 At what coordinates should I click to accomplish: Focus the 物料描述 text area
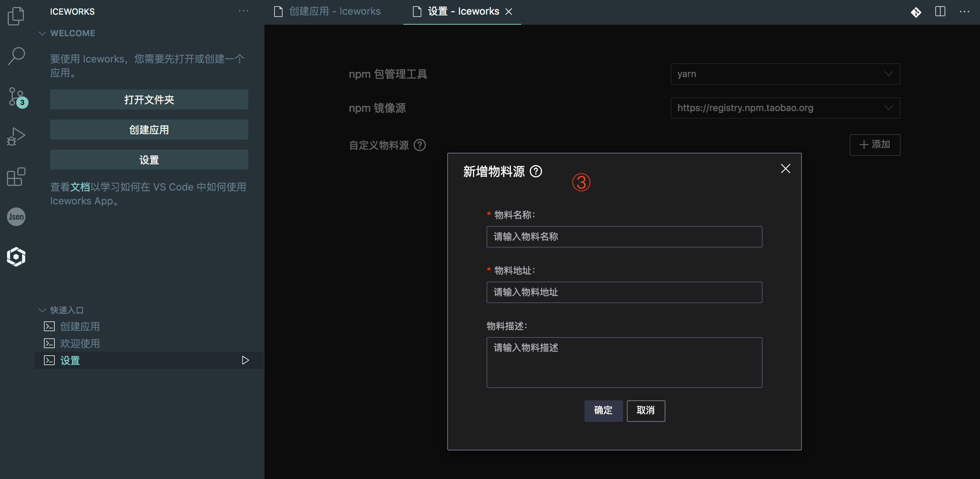click(624, 363)
